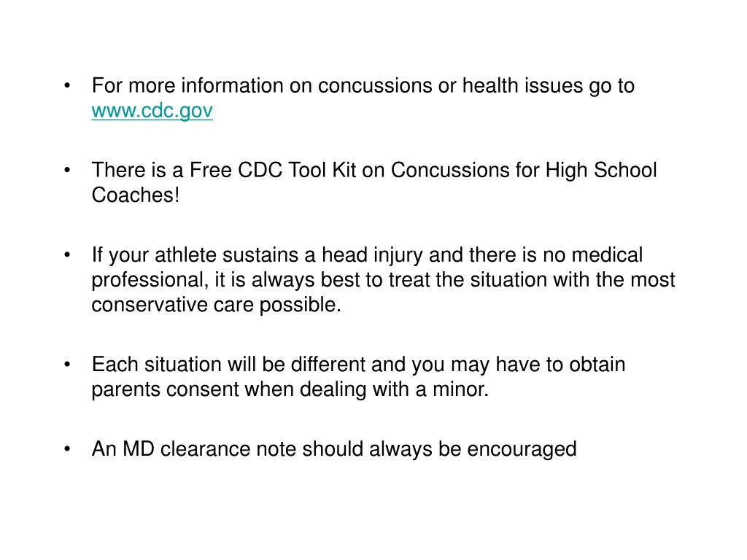Image resolution: width=747 pixels, height=560 pixels.
Task: Click the phrase 'head injury' in third bullet
Action: [372, 255]
